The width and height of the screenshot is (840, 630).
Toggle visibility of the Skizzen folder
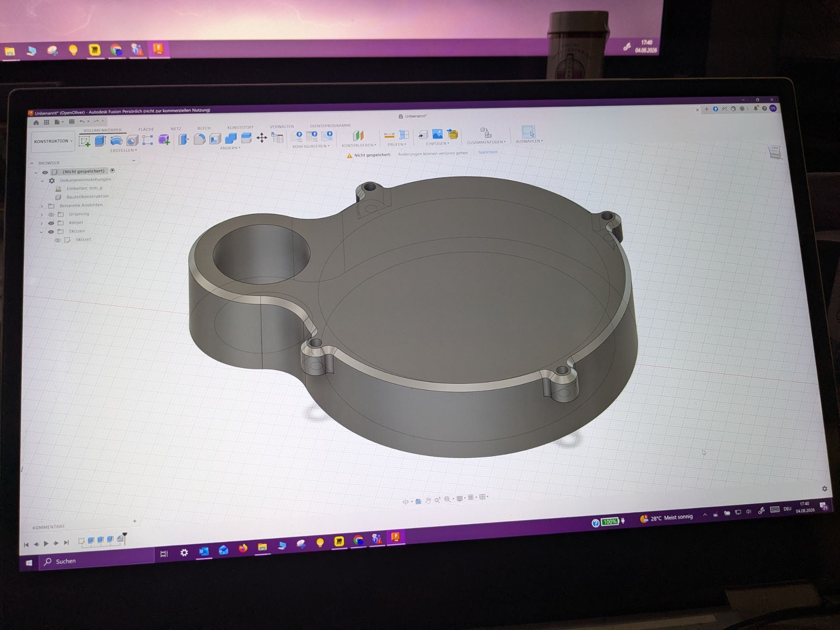[x=51, y=231]
